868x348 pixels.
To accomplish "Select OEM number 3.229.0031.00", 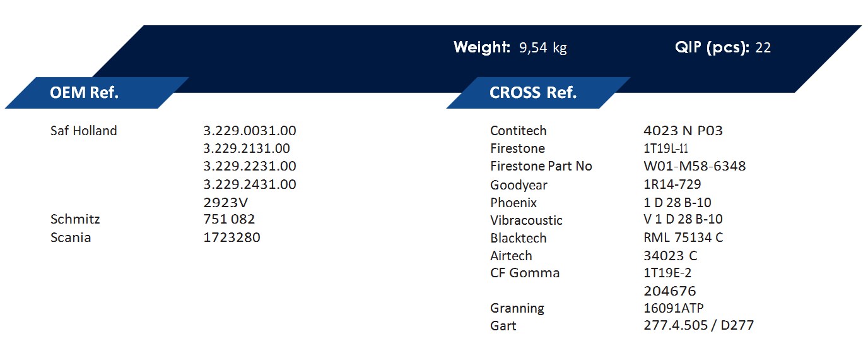I will tap(250, 131).
